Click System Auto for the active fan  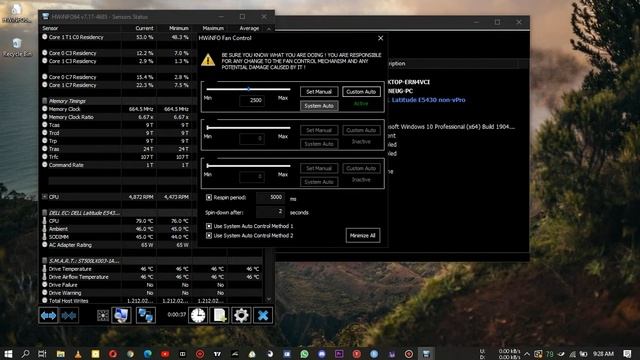point(319,106)
